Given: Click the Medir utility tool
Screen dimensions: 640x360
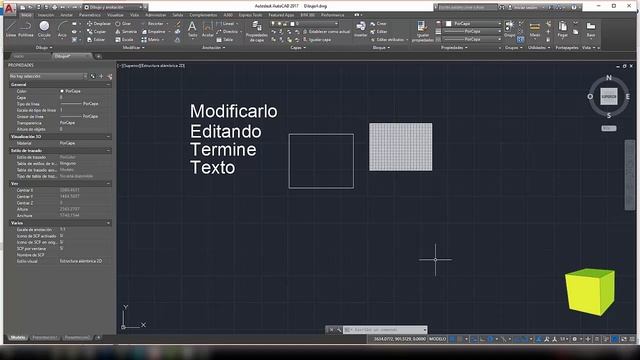Looking at the screenshot, I should (535, 29).
